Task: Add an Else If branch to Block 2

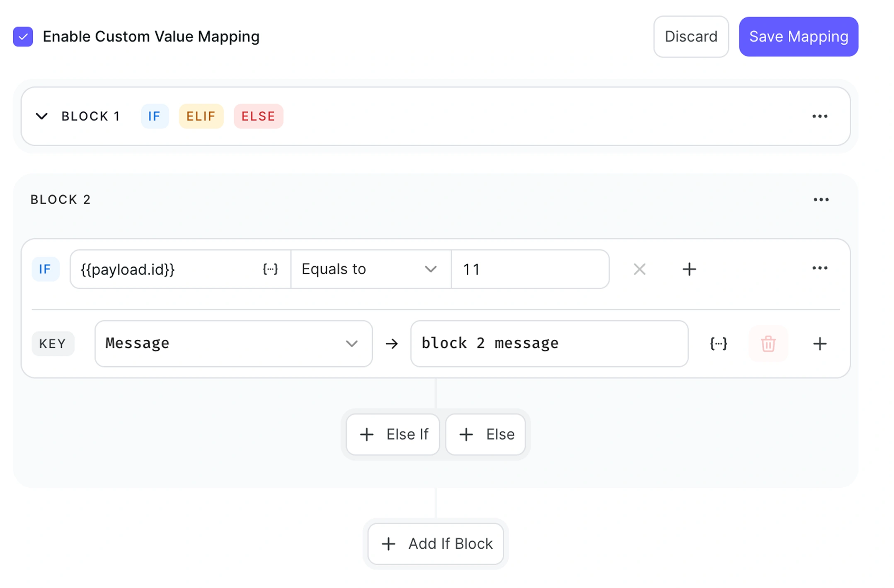Action: tap(393, 434)
